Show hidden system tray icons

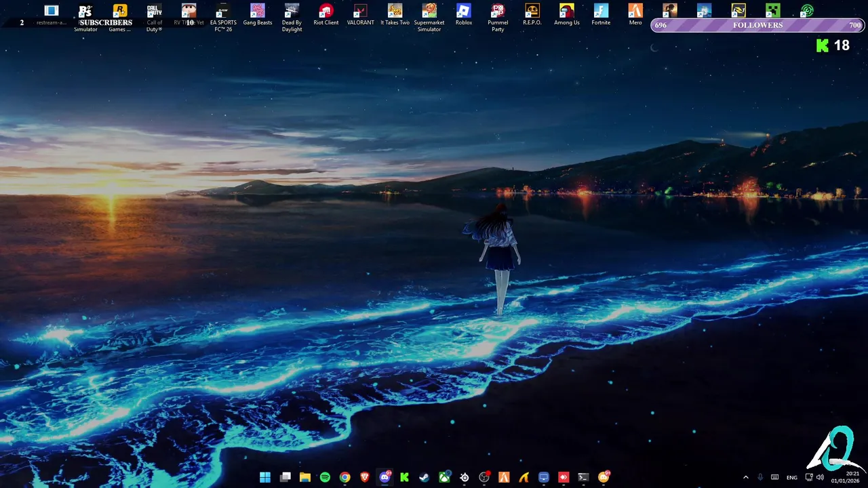pos(746,477)
